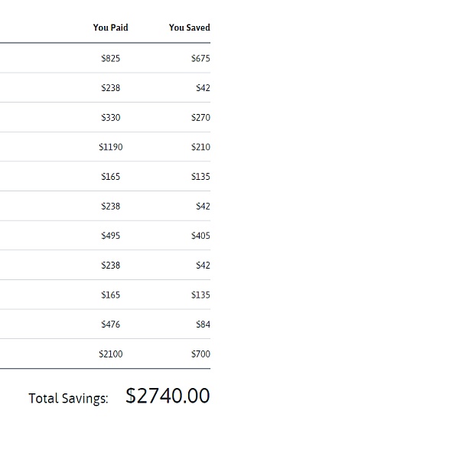
Task: Select the first $238 paid amount
Action: click(110, 88)
